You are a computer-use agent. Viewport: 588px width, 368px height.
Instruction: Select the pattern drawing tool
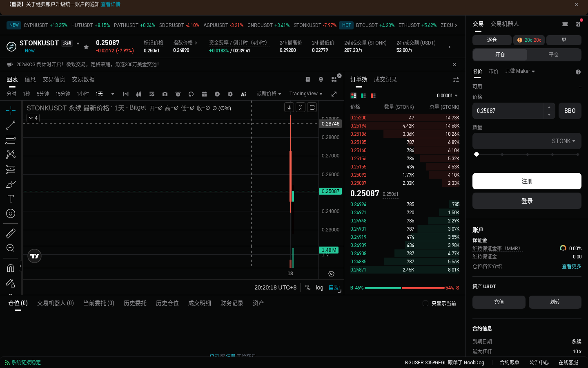(x=11, y=154)
